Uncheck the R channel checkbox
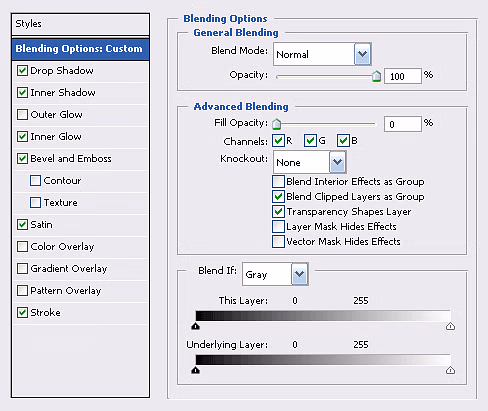The height and width of the screenshot is (411, 488). coord(278,141)
